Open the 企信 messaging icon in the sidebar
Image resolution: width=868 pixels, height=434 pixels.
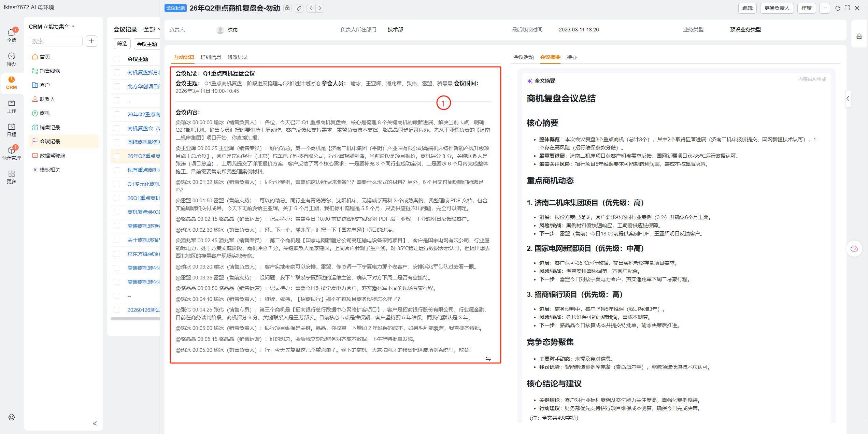[11, 35]
